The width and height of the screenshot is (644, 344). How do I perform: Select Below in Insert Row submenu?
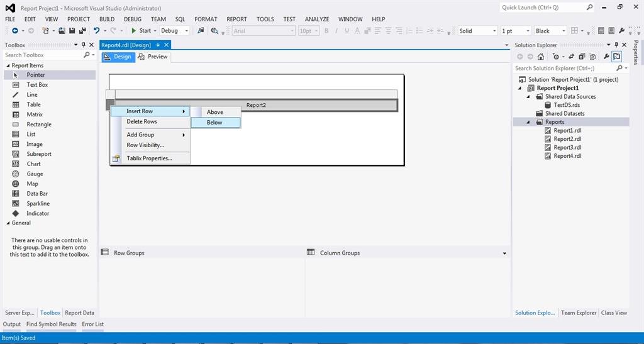[216, 123]
